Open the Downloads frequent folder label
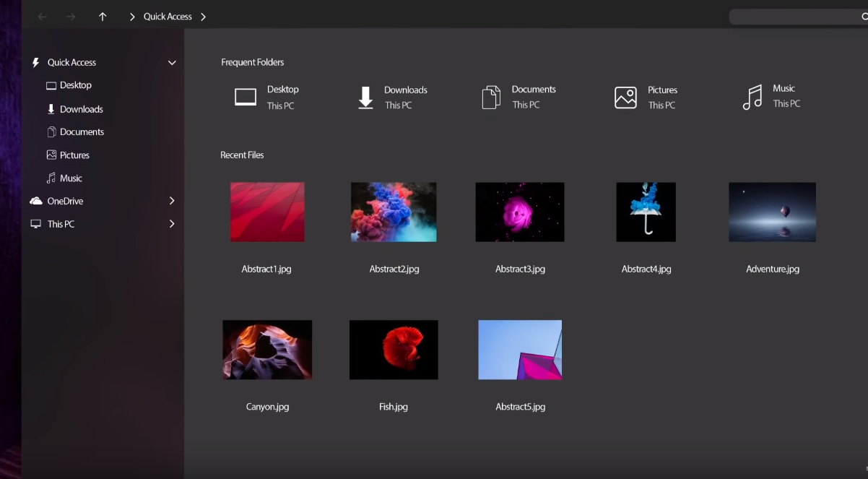868x479 pixels. 406,90
